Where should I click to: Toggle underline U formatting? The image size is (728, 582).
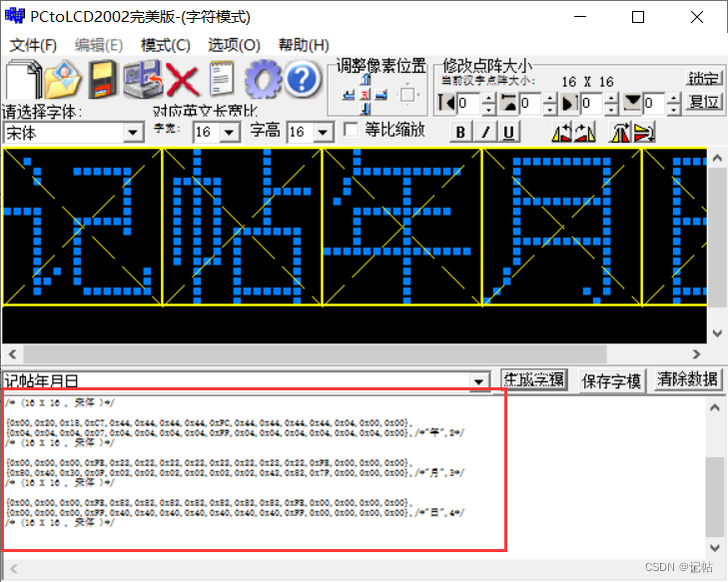coord(509,132)
